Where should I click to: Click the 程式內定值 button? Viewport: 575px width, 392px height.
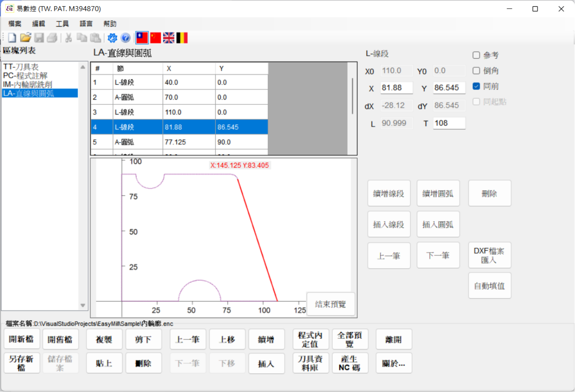point(310,339)
